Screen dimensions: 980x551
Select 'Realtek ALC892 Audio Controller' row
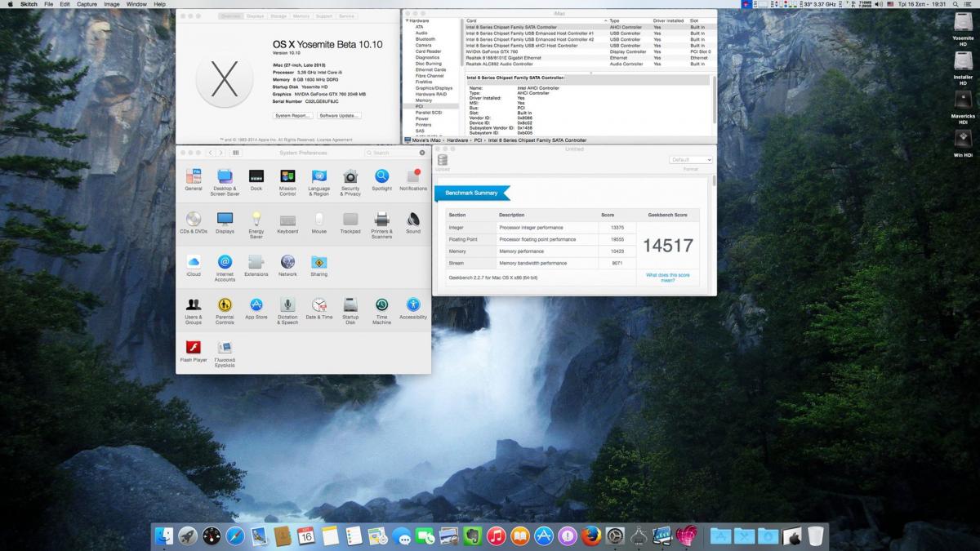pos(589,64)
